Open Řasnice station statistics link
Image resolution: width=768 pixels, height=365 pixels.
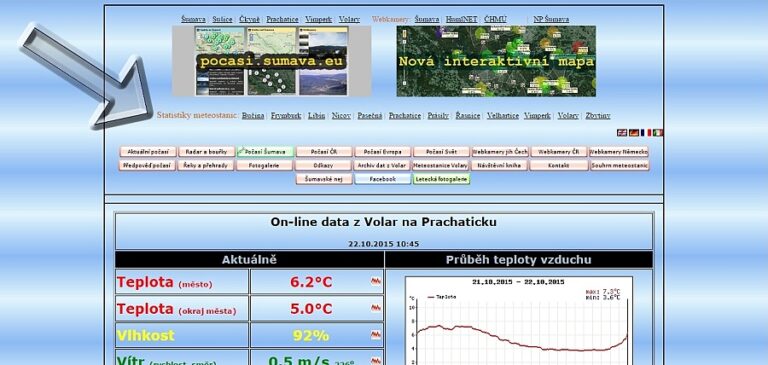[468, 116]
